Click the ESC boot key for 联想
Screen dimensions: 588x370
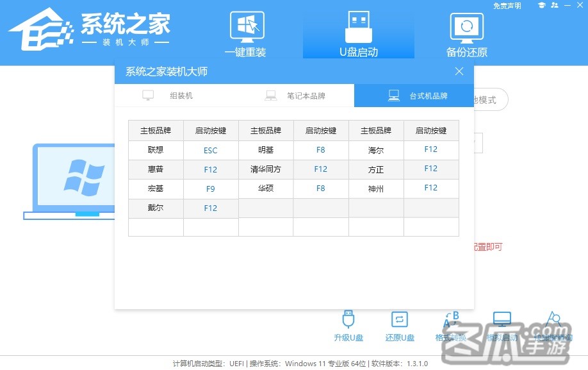click(211, 151)
